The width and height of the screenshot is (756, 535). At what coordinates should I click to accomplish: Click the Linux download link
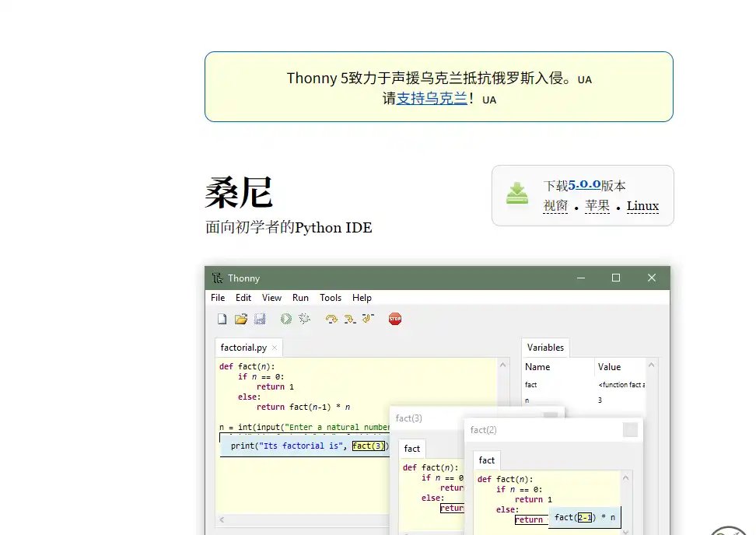coord(642,206)
